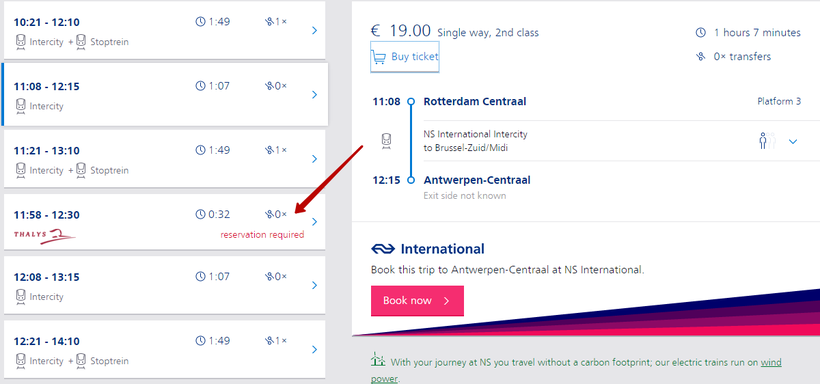Click the Buy ticket button

point(405,57)
